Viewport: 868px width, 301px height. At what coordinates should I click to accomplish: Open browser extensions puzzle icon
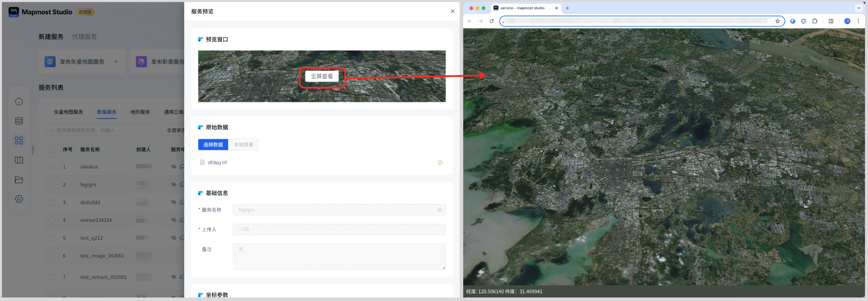pyautogui.click(x=815, y=21)
